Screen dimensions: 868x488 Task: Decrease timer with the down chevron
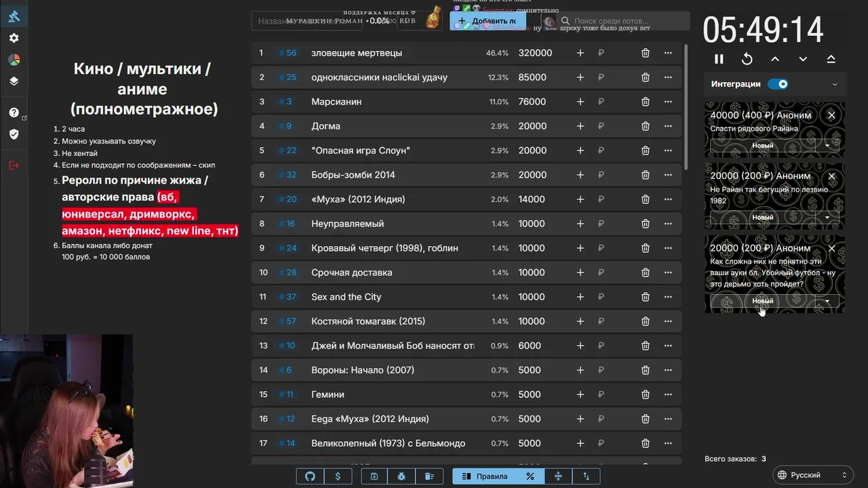tap(803, 60)
